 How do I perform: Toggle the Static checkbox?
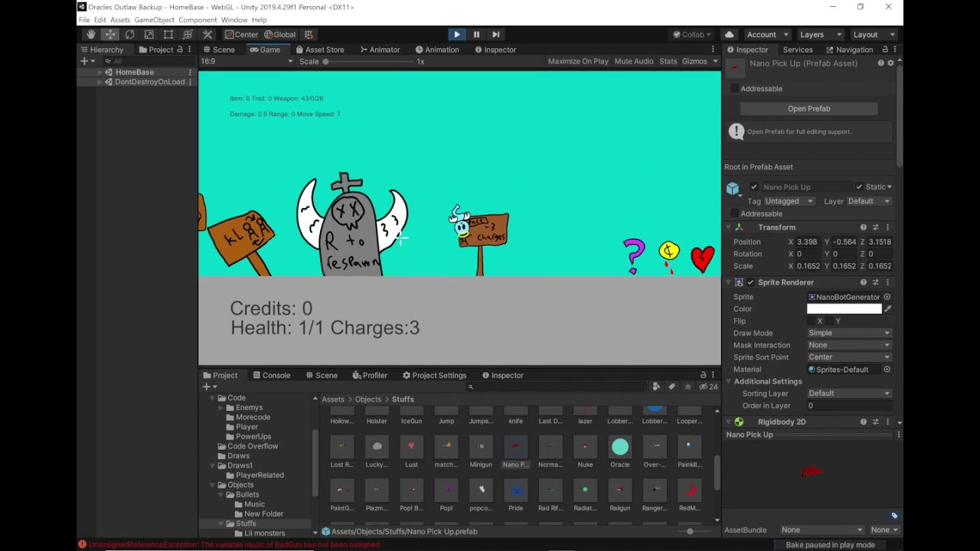coord(859,187)
